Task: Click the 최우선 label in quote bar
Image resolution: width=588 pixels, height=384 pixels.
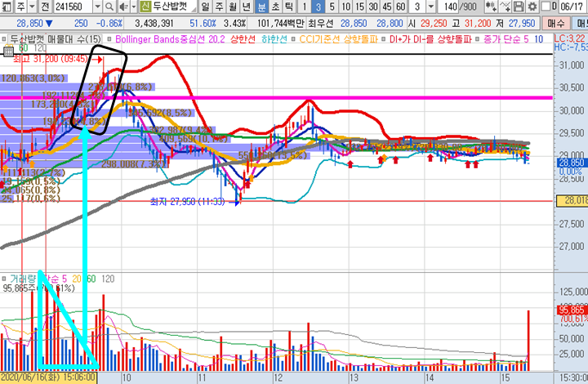Action: (x=321, y=24)
